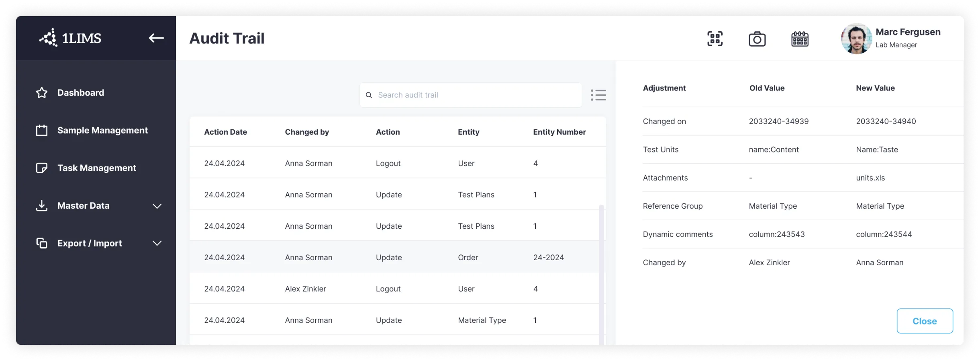Click the Export / Import copy icon
This screenshot has height=361, width=980.
(x=42, y=243)
